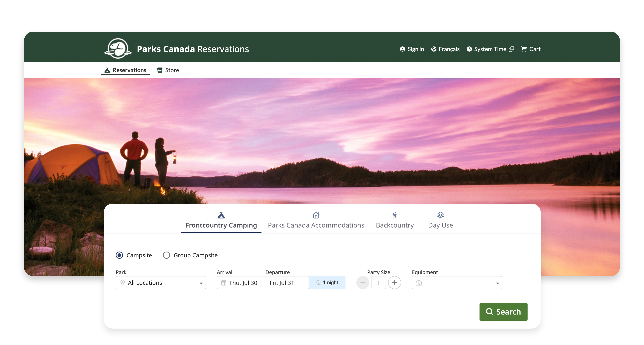Click the sun icon above Day Use

[x=441, y=215]
